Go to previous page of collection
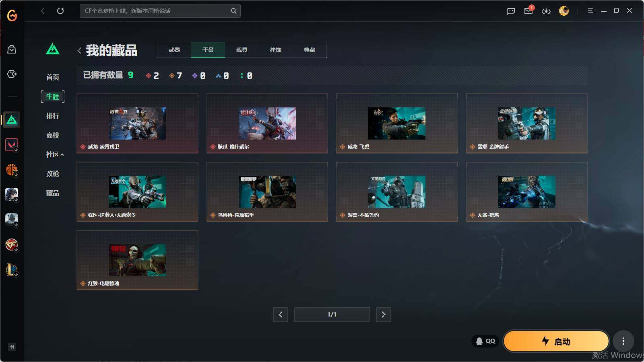Image resolution: width=644 pixels, height=362 pixels. tap(281, 315)
